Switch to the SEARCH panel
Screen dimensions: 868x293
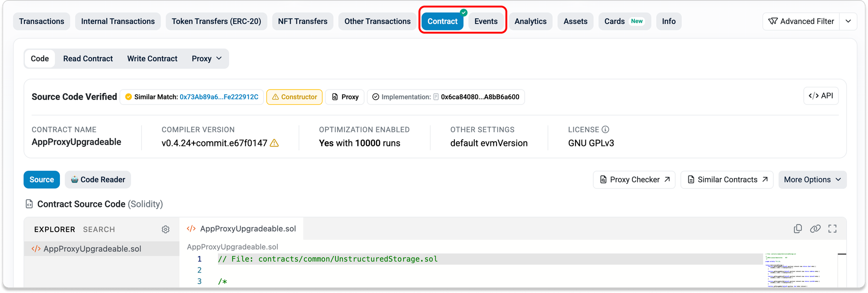tap(99, 230)
